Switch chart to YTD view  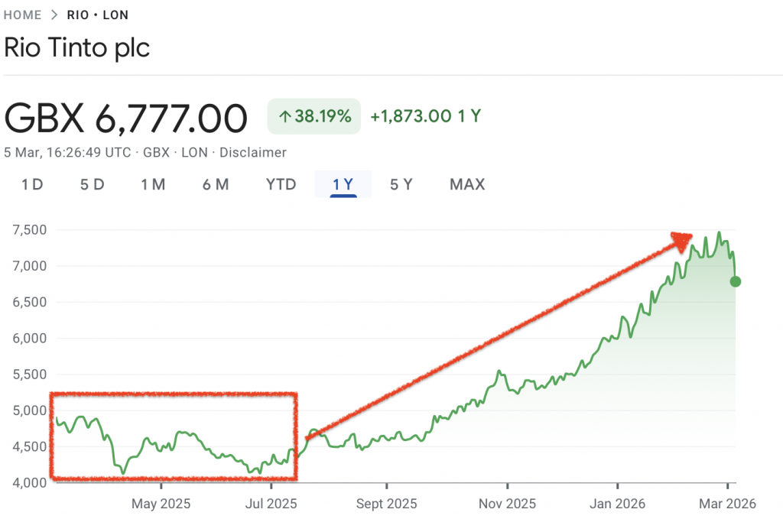pyautogui.click(x=281, y=184)
